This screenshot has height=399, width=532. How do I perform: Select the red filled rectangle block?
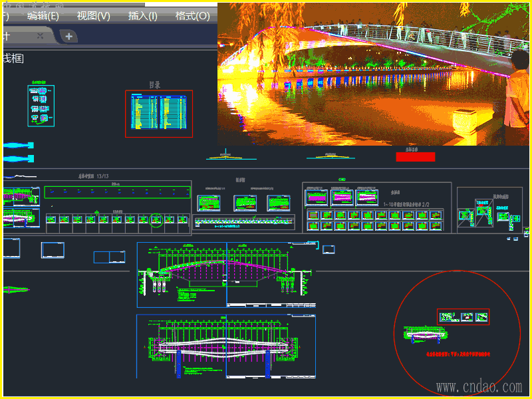(x=415, y=157)
